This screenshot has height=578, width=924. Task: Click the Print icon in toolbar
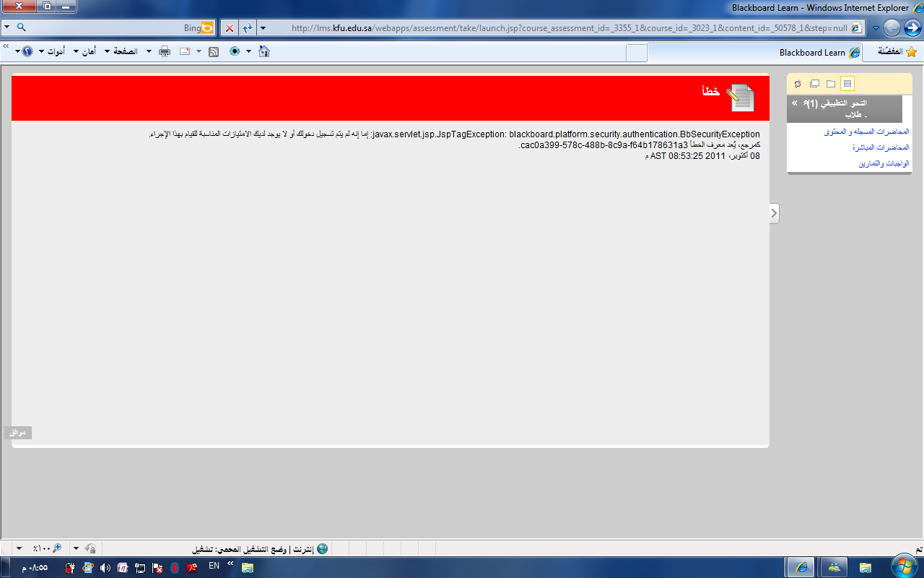(x=165, y=51)
